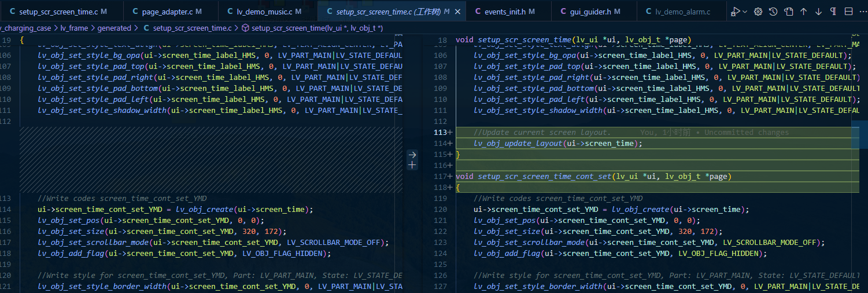This screenshot has width=868, height=293.
Task: Click setup_scr_screen_time_cont_set function declaration line
Action: 593,177
